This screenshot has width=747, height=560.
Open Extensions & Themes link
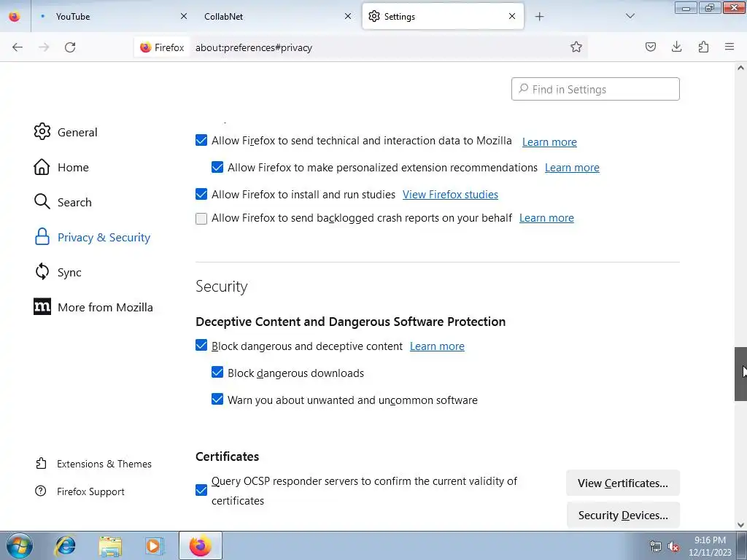104,464
